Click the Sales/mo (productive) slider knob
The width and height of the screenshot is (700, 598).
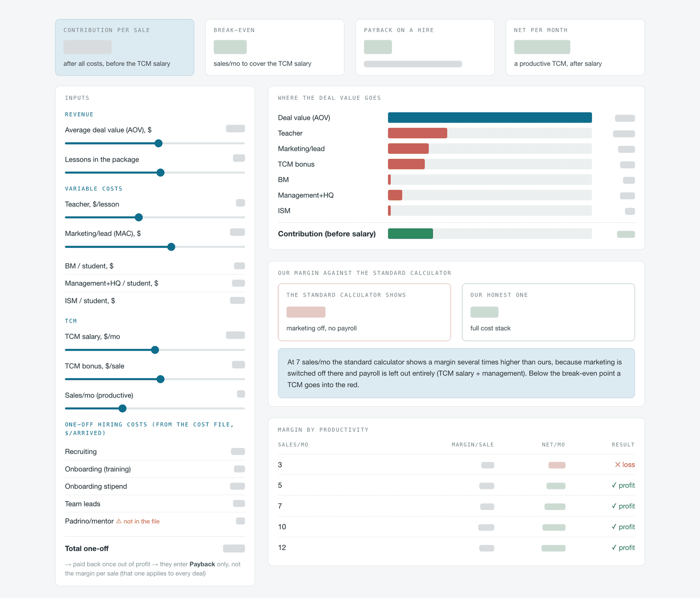(122, 408)
